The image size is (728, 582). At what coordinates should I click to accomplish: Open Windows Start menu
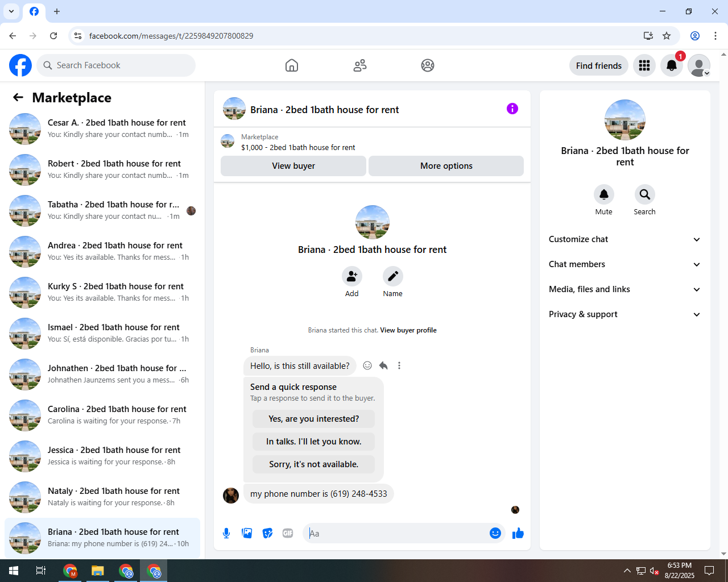tap(14, 571)
